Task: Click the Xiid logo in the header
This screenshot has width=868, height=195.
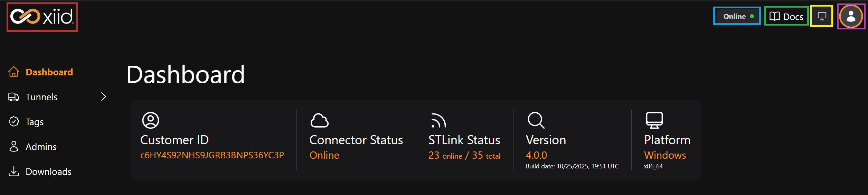Action: [42, 17]
